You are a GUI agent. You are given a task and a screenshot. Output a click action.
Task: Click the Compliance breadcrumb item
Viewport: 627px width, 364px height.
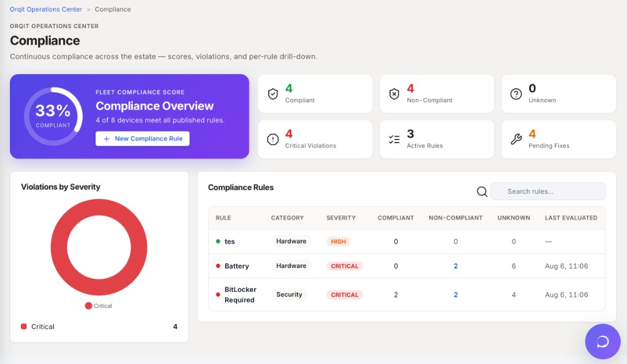click(x=113, y=9)
